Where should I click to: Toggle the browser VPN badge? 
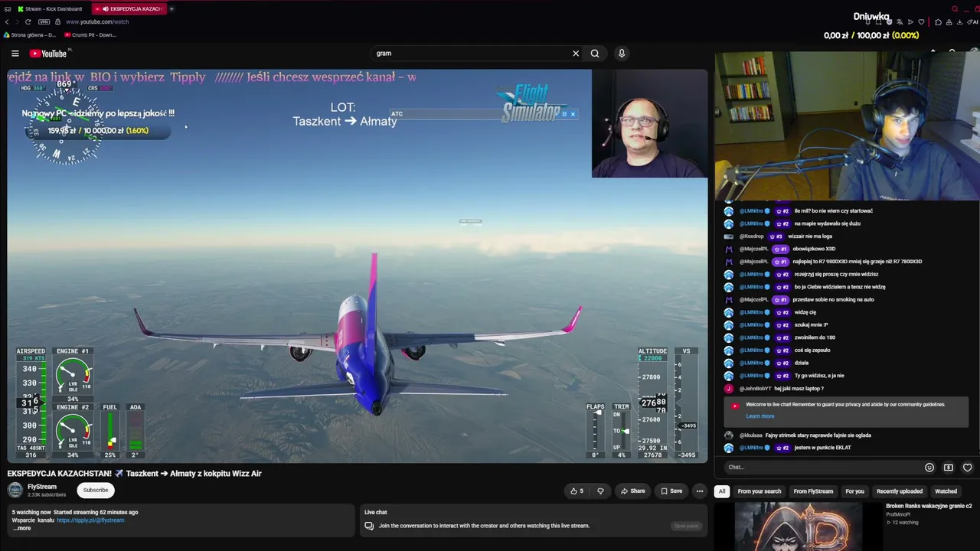(x=44, y=22)
